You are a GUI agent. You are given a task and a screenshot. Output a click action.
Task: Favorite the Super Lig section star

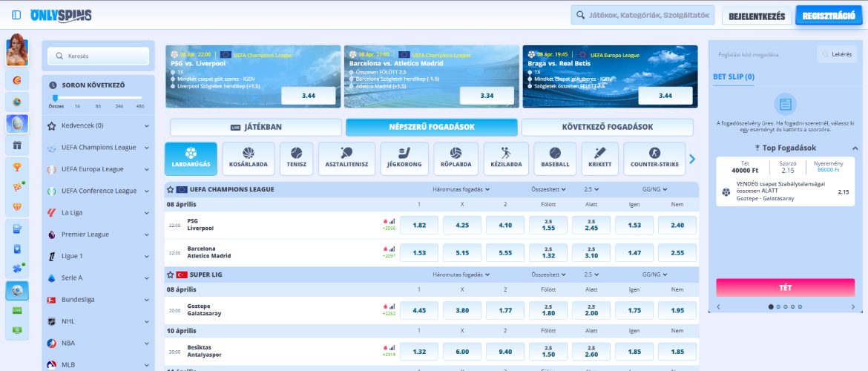(x=171, y=275)
